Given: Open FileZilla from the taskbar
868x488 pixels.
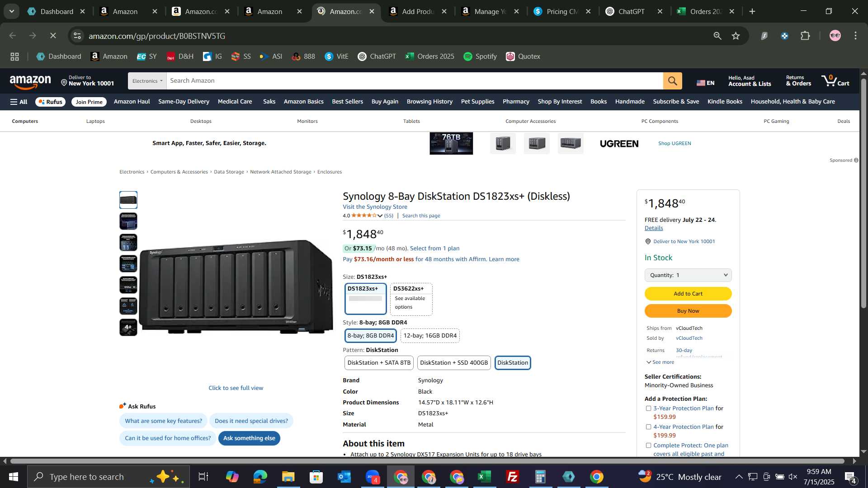Looking at the screenshot, I should (x=513, y=477).
